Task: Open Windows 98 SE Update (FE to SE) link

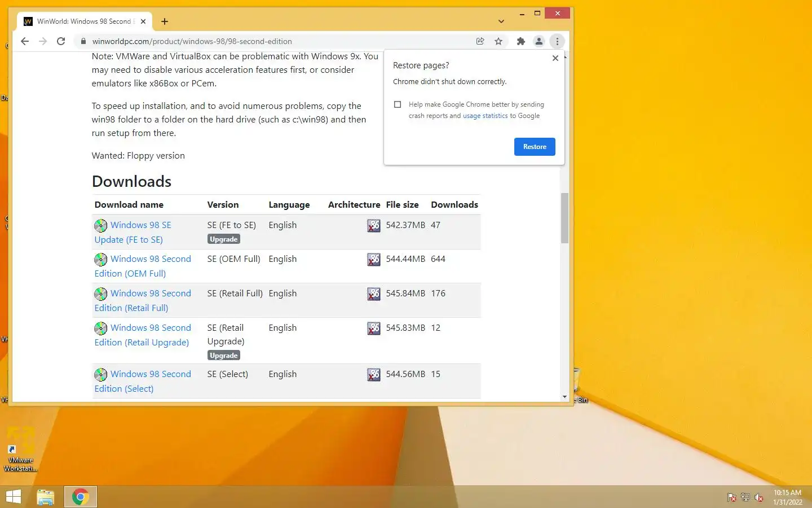Action: click(133, 232)
